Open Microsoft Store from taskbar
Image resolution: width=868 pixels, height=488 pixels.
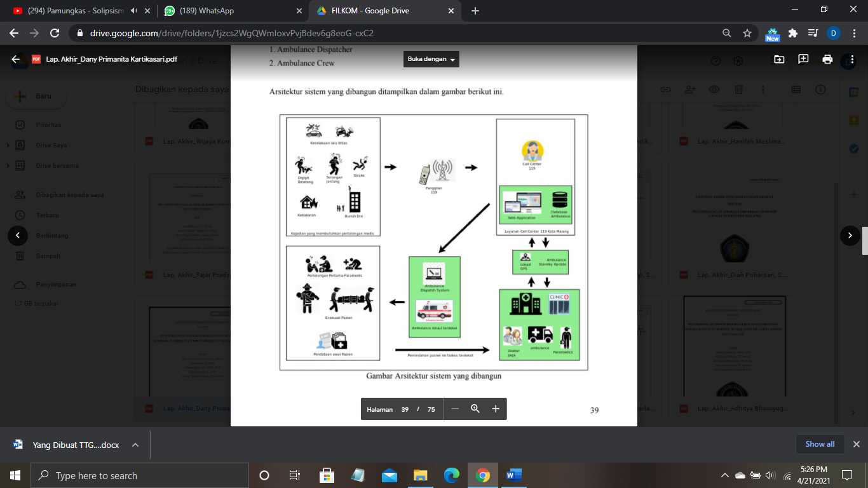click(x=327, y=475)
